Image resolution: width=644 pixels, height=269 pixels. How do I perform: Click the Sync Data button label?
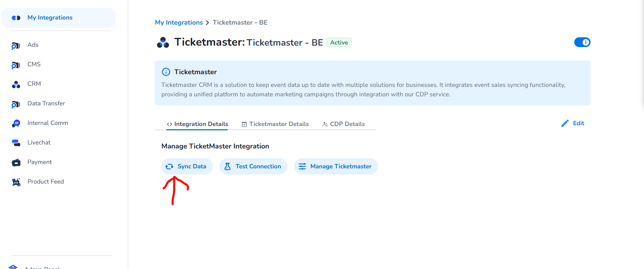[x=192, y=167]
